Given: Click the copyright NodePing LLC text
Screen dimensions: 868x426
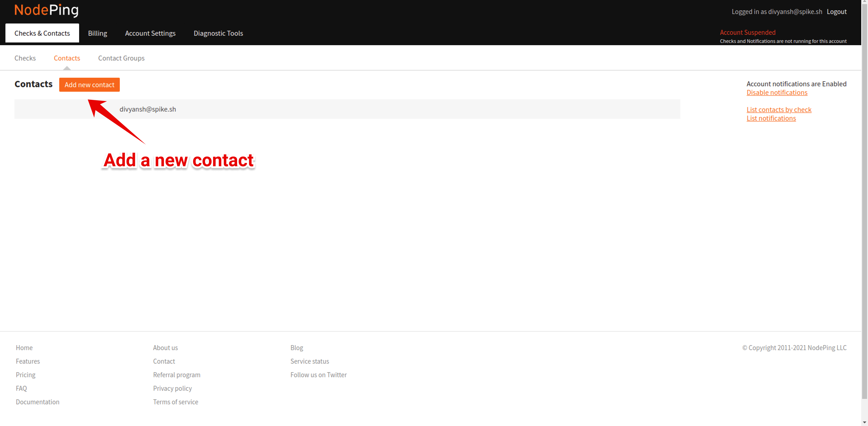Looking at the screenshot, I should pyautogui.click(x=794, y=348).
